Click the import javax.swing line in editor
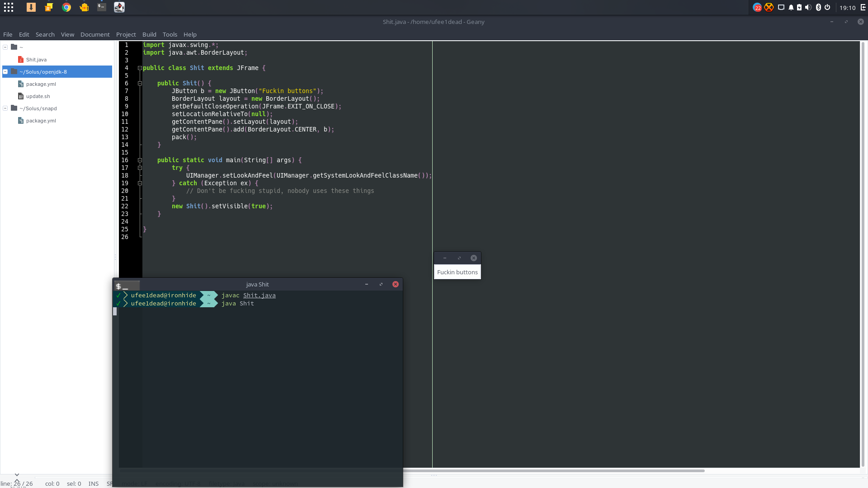 (x=181, y=45)
